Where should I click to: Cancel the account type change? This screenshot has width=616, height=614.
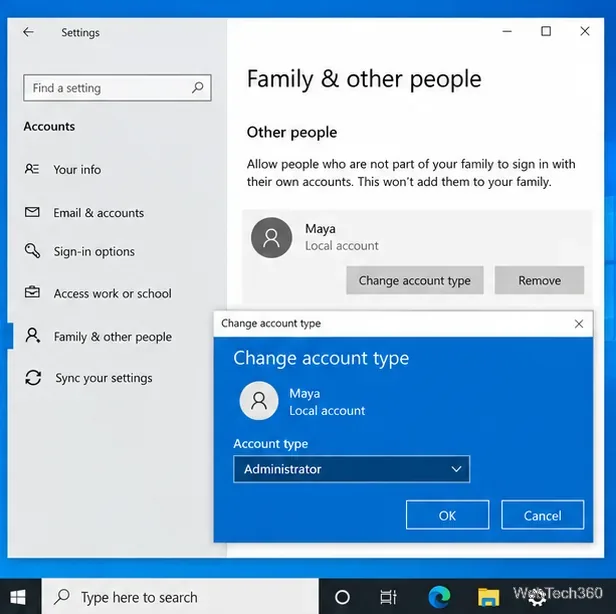coord(543,515)
